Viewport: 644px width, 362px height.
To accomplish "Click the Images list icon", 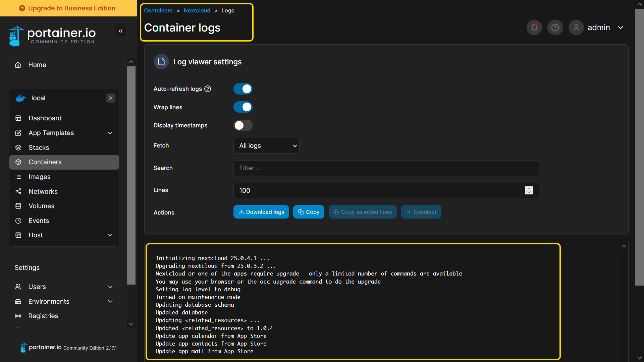I will (18, 177).
